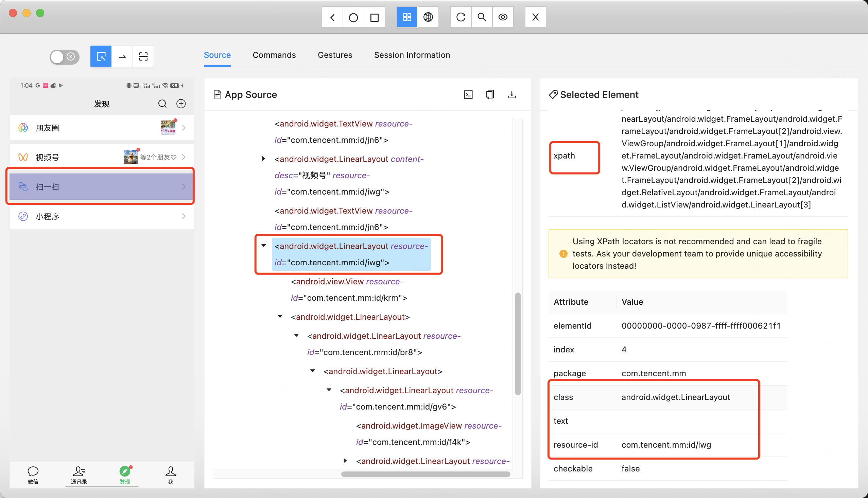Enable the Select Elements mode button
Viewport: 868px width, 498px height.
pos(101,56)
